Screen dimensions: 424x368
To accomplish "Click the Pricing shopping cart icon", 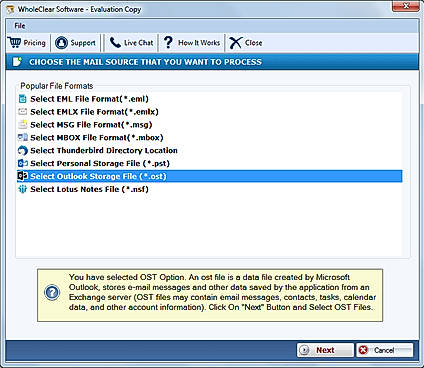I will [15, 43].
